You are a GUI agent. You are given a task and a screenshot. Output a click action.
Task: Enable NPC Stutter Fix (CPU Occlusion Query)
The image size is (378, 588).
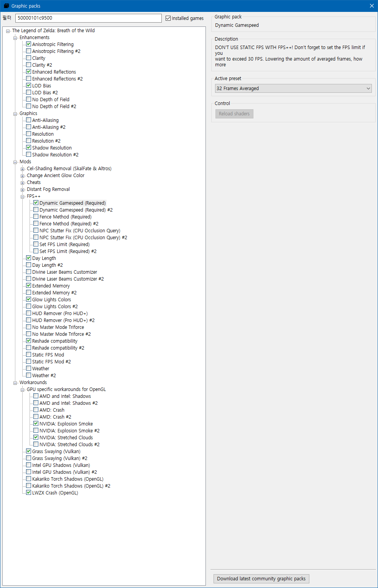point(36,230)
